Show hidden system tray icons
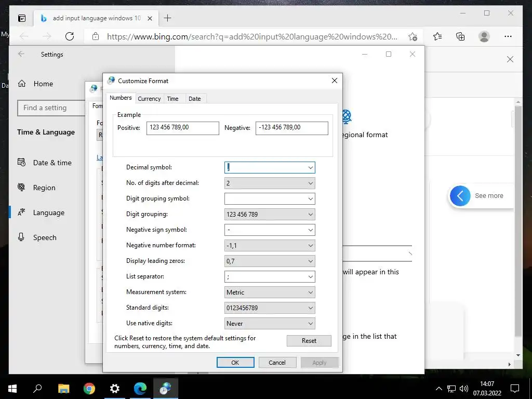This screenshot has height=399, width=532. click(438, 389)
